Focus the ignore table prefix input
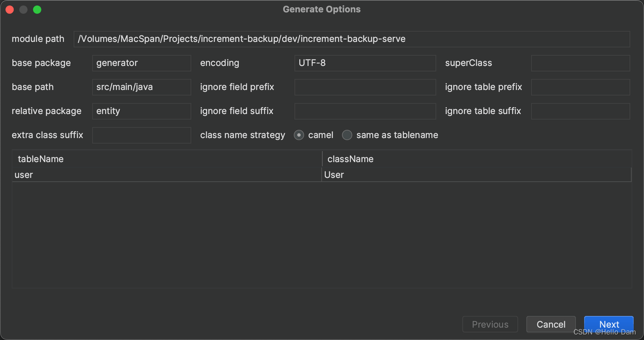 (581, 87)
